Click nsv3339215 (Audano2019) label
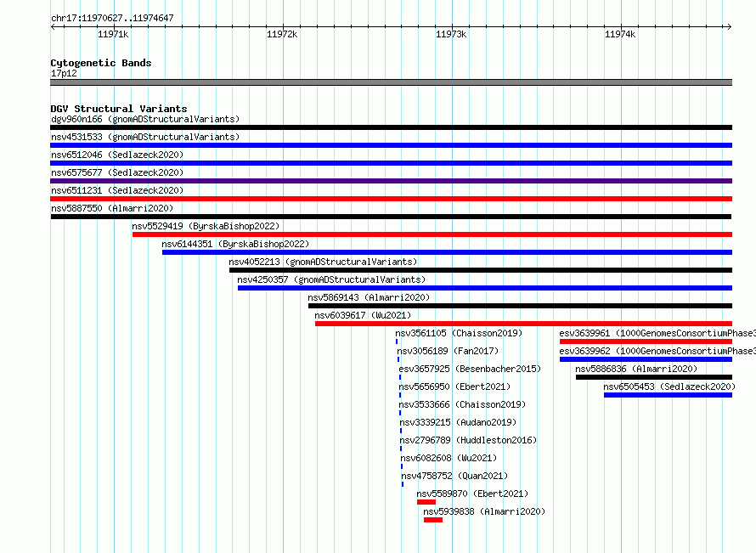Screen dimensions: 756x553 point(458,422)
